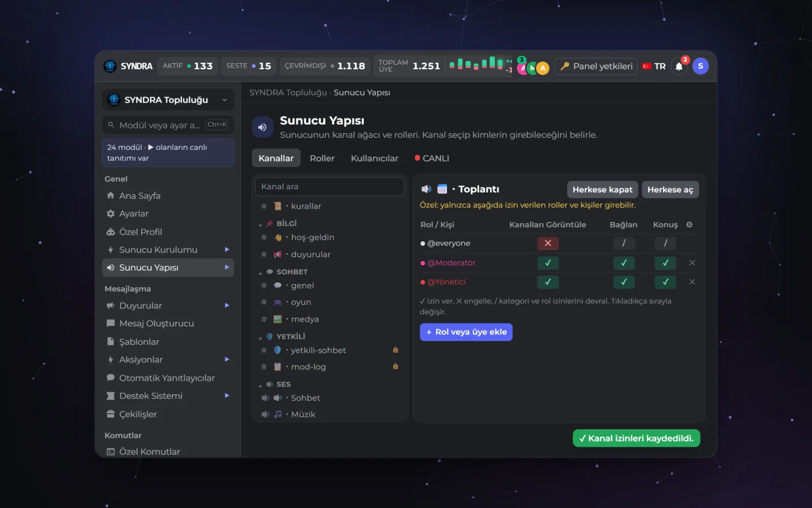Open the user avatar S menu
Viewport: 812px width, 508px height.
pos(700,66)
